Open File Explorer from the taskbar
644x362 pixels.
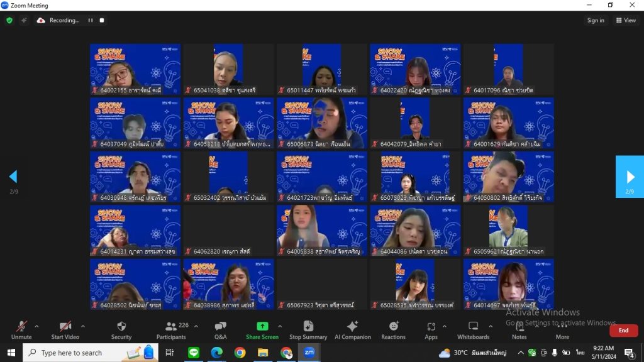click(263, 353)
